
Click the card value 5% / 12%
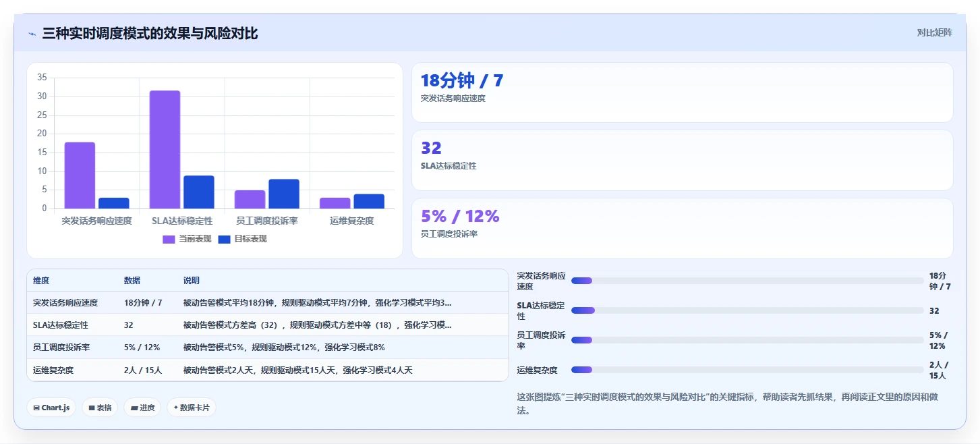point(460,216)
